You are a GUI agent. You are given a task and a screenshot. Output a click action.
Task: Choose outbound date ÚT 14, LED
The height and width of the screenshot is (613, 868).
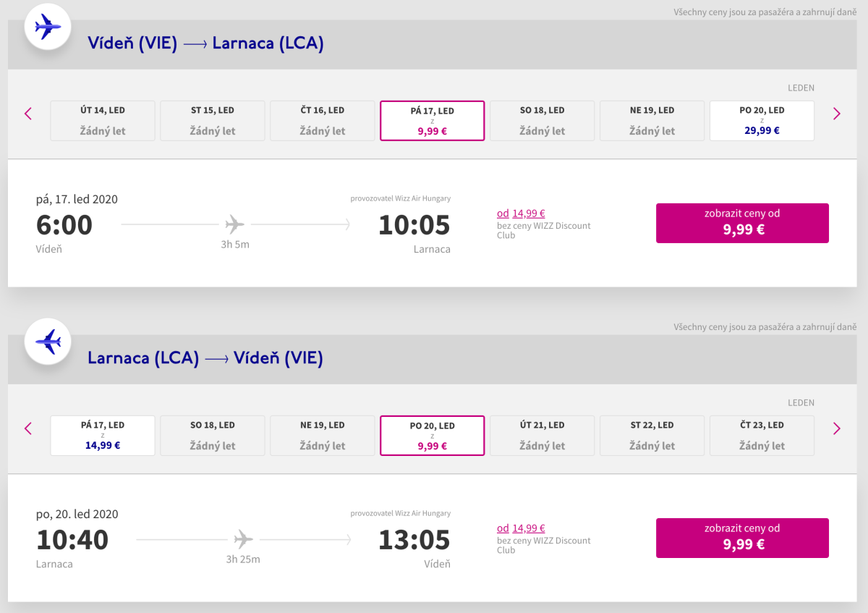[x=103, y=120]
